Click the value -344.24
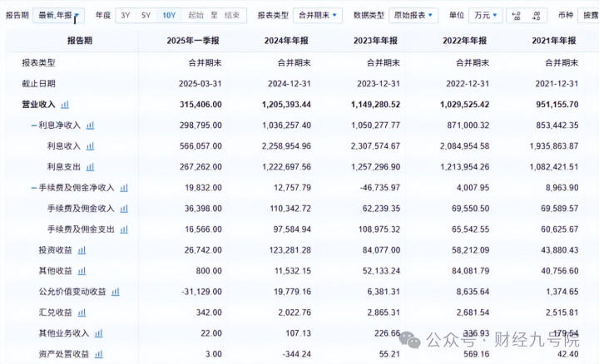This screenshot has height=364, width=599. [x=297, y=354]
